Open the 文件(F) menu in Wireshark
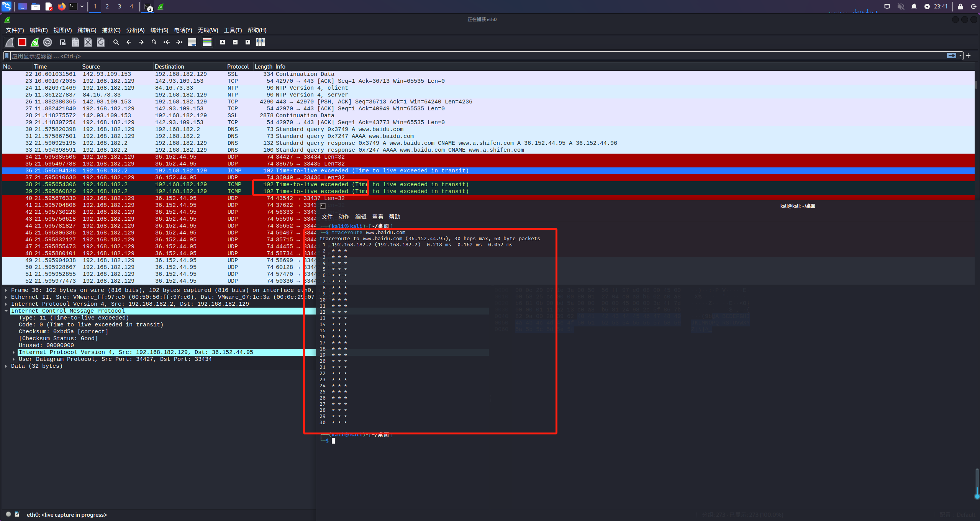Screen dimensions: 980x521 [x=15, y=30]
